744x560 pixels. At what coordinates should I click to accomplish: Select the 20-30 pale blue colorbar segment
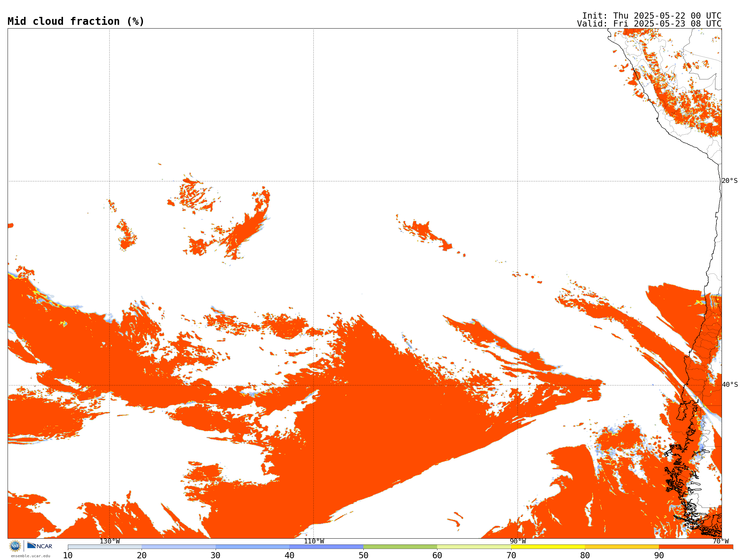click(179, 547)
